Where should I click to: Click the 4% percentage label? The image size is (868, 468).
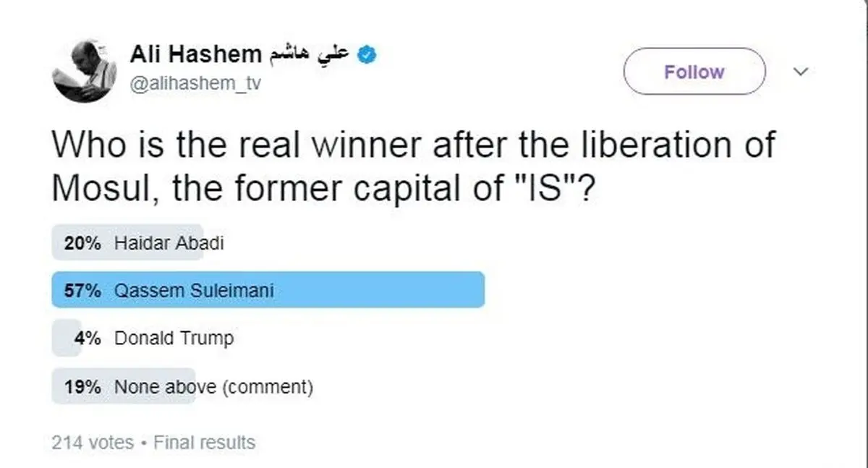87,338
